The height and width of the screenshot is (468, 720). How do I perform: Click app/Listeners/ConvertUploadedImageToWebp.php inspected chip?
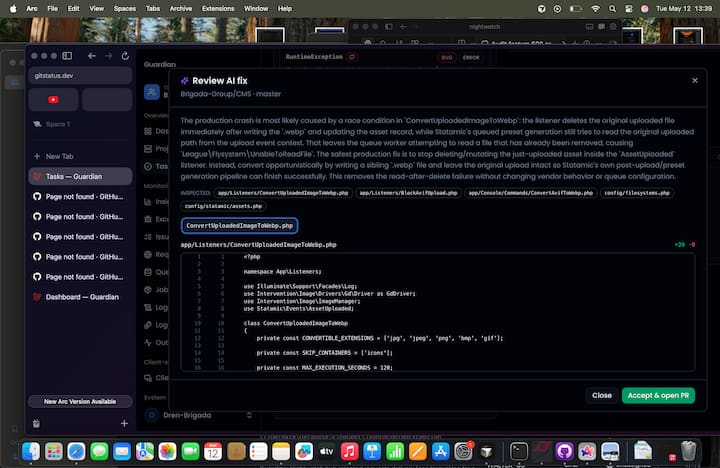point(283,193)
